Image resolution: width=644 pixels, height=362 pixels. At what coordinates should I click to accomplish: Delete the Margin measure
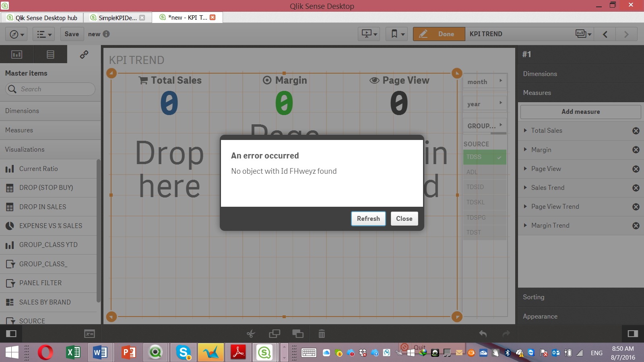coord(636,150)
